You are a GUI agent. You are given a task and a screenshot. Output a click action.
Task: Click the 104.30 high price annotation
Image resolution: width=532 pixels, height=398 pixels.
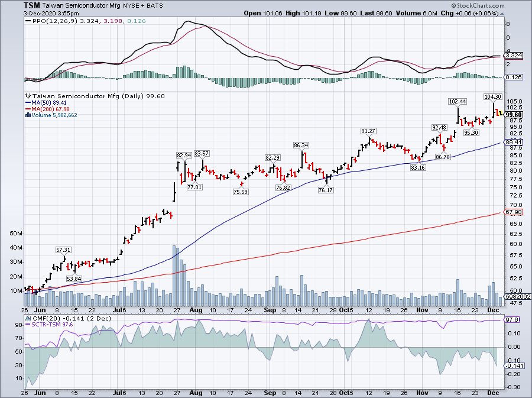tap(492, 97)
